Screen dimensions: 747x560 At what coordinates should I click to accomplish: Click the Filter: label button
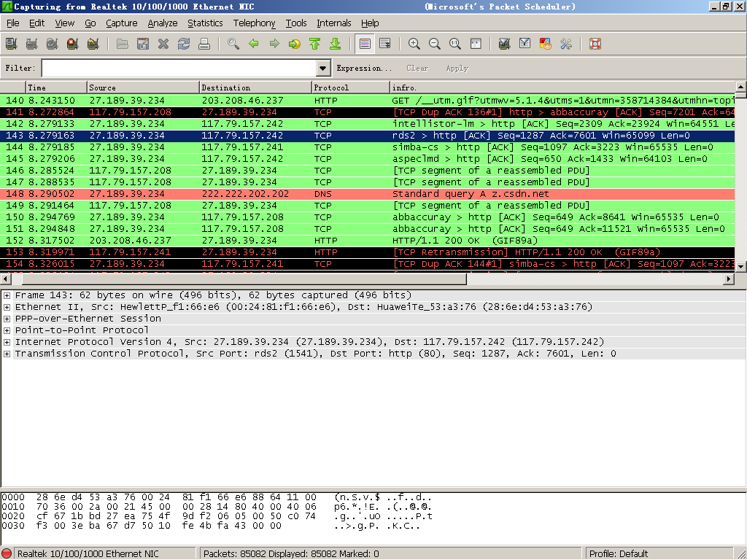click(20, 68)
